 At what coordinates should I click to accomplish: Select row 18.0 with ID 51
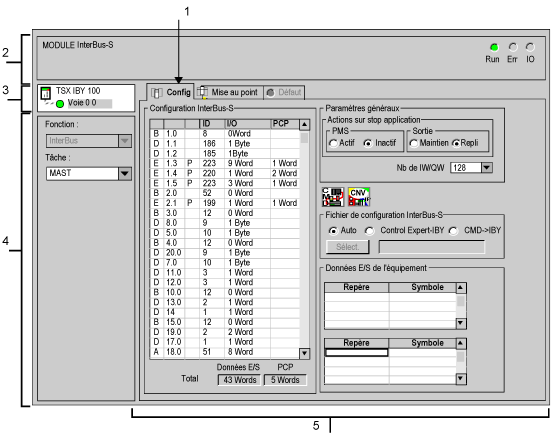225,352
